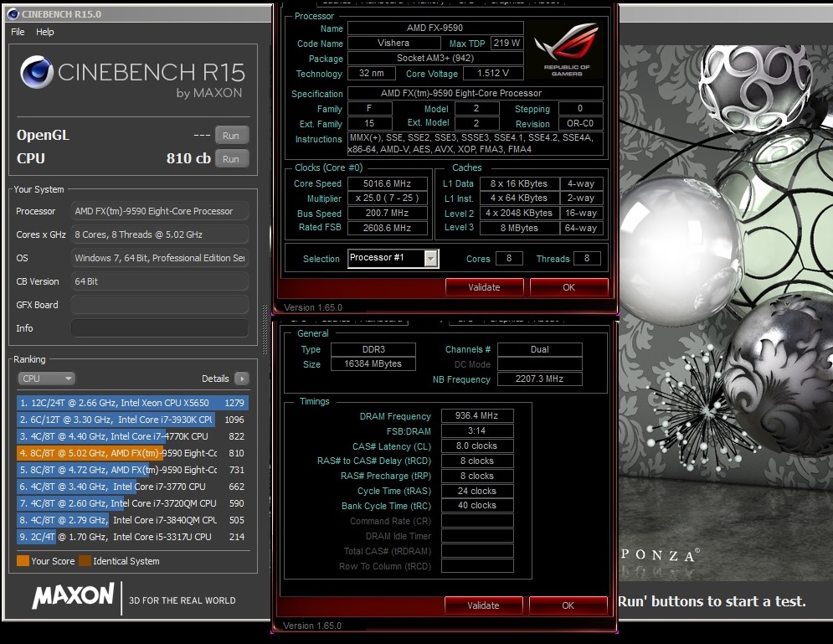Click the 810 cb CPU score
Viewport: 833px width, 644px height.
[x=188, y=158]
